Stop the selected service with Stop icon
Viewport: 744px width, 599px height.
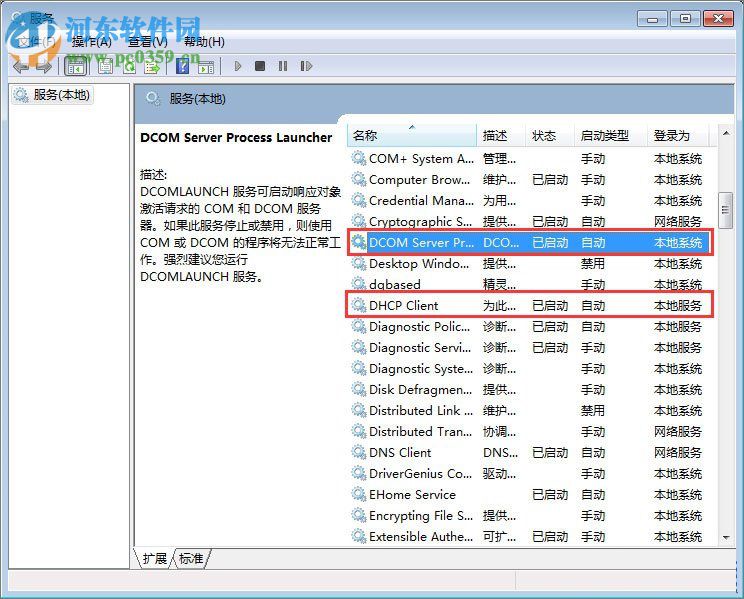point(260,66)
